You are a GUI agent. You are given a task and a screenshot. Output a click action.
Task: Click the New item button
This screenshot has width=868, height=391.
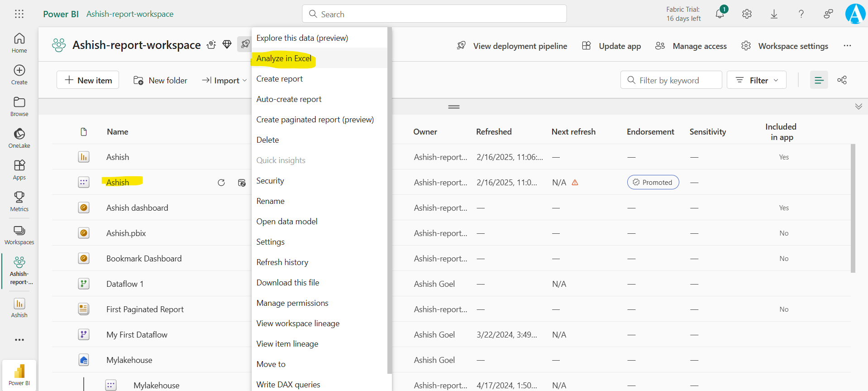[x=88, y=80]
